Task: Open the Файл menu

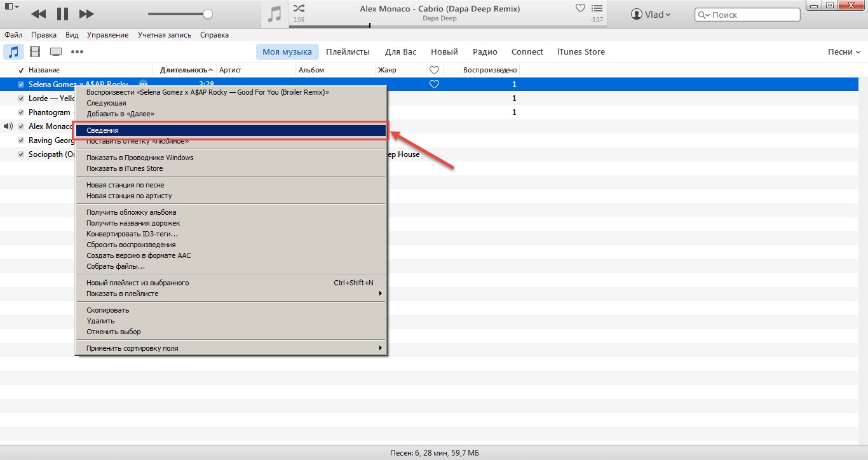Action: pos(13,35)
